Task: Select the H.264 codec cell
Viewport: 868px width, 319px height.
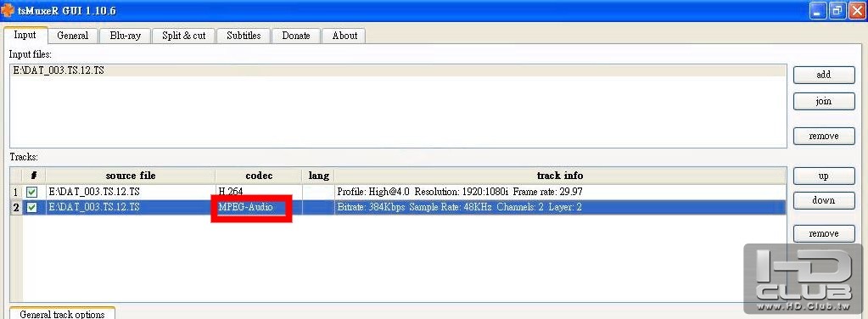Action: [x=259, y=193]
